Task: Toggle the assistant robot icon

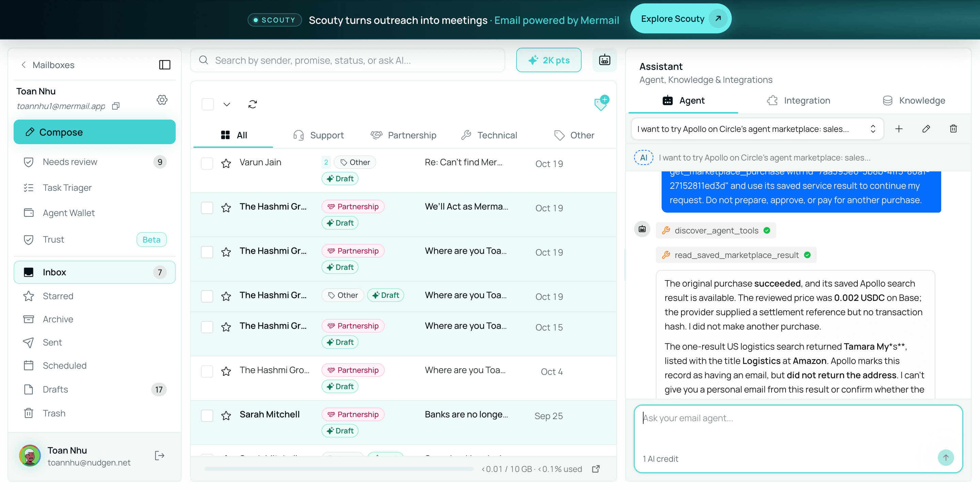Action: tap(604, 60)
